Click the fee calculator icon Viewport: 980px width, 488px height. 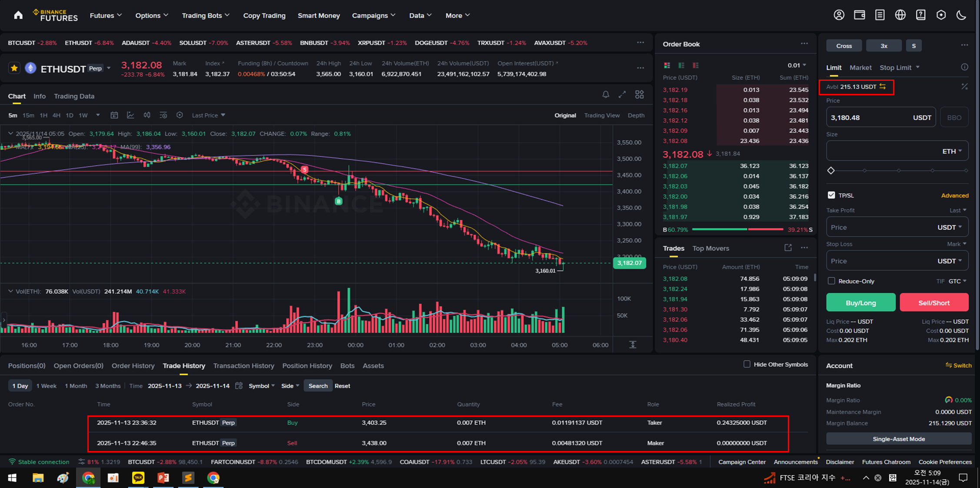click(x=964, y=86)
